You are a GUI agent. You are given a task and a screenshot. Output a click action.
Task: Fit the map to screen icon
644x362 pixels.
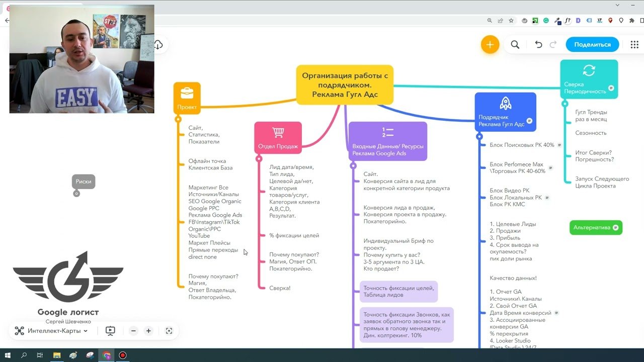[169, 331]
